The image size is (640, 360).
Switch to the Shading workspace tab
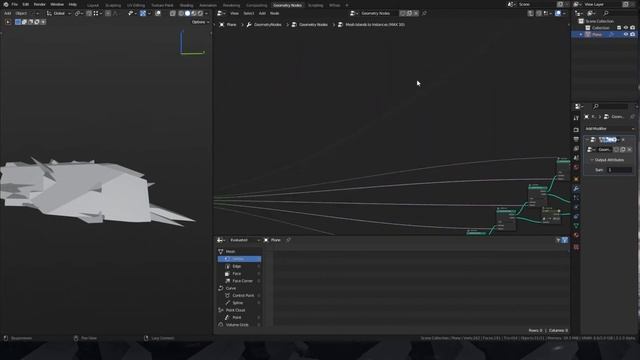pos(187,5)
